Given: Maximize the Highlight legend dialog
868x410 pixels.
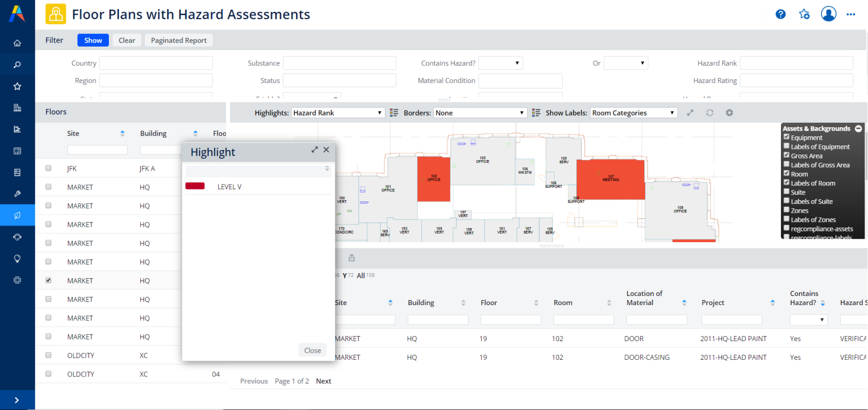Looking at the screenshot, I should pyautogui.click(x=314, y=150).
